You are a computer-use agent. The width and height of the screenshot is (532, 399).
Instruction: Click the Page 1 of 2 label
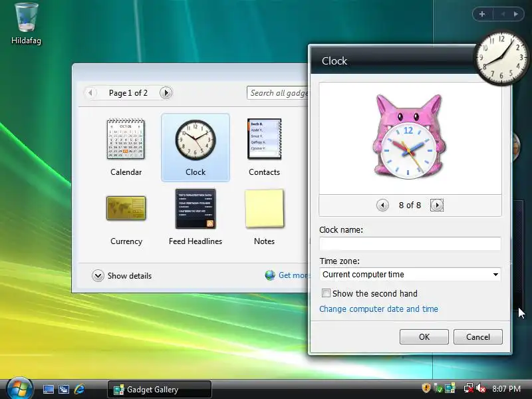[x=128, y=93]
